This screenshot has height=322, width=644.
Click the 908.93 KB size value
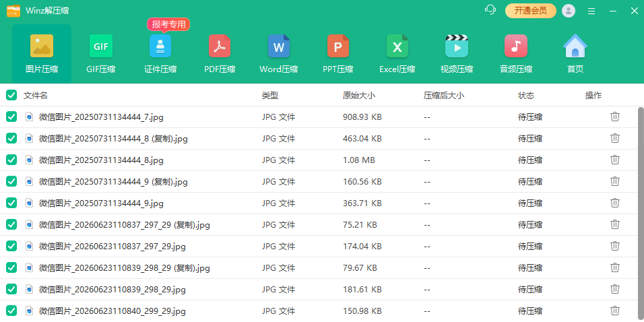(362, 117)
